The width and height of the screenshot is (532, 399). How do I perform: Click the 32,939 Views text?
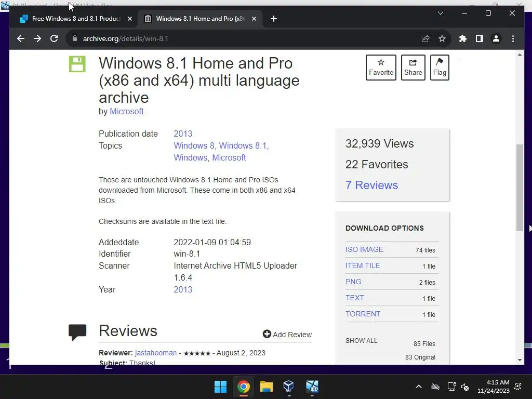coord(379,143)
